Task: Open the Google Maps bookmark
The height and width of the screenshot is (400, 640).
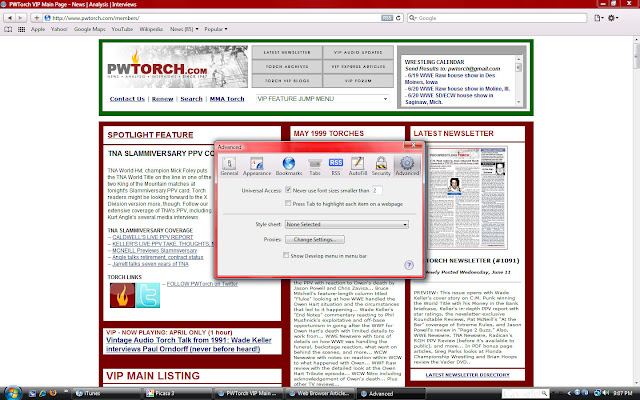Action: tap(89, 29)
